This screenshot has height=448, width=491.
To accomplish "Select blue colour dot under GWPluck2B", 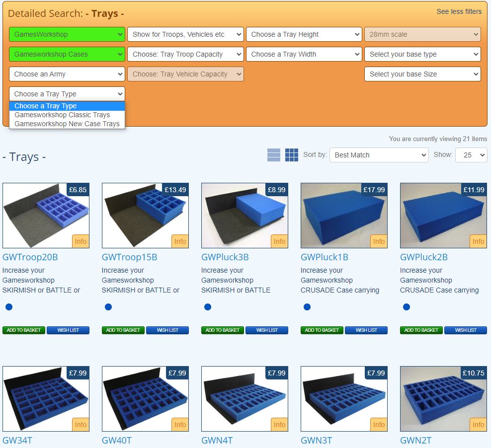I will coord(407,307).
